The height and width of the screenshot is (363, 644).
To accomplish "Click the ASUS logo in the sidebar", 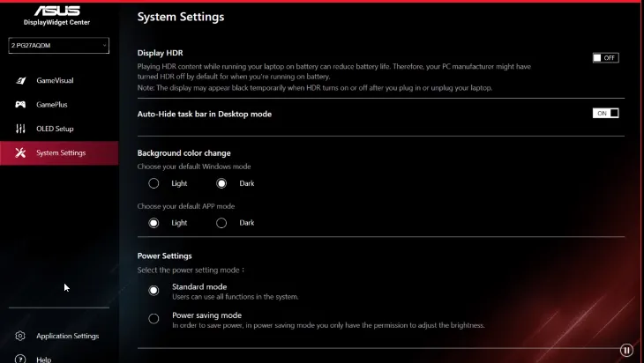I will pyautogui.click(x=56, y=11).
